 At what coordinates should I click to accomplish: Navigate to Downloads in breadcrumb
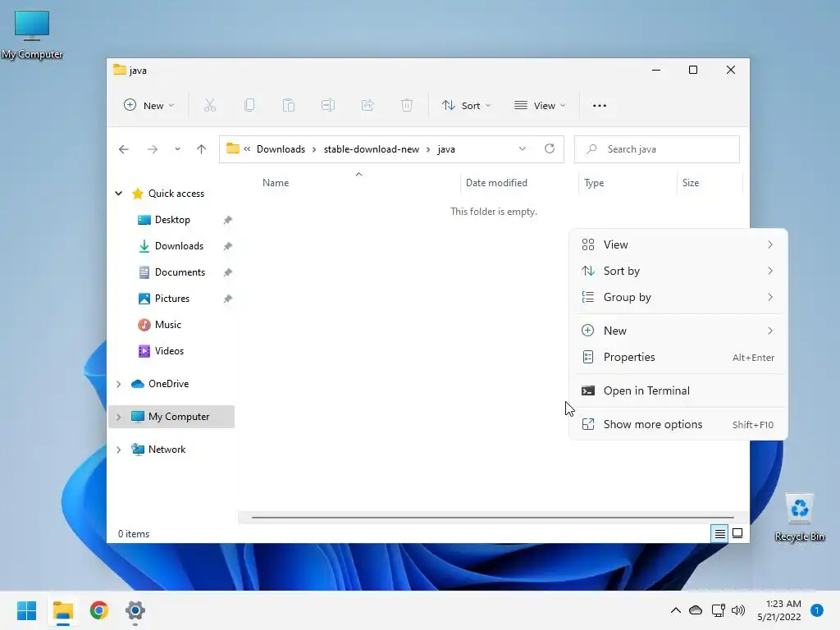pyautogui.click(x=281, y=149)
